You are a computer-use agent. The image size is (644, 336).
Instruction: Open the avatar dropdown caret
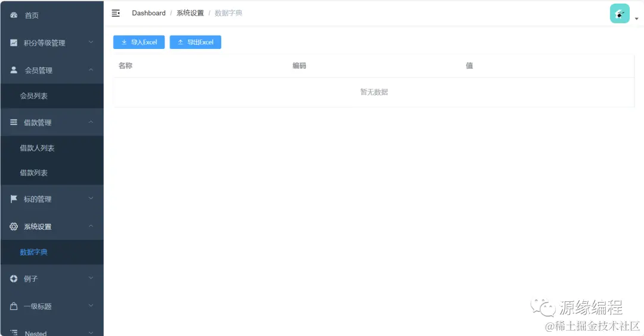click(636, 19)
